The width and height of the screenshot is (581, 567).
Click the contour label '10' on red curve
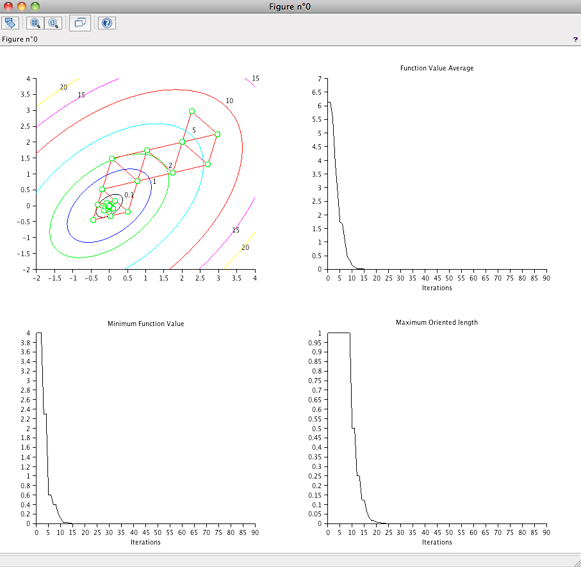pos(229,100)
